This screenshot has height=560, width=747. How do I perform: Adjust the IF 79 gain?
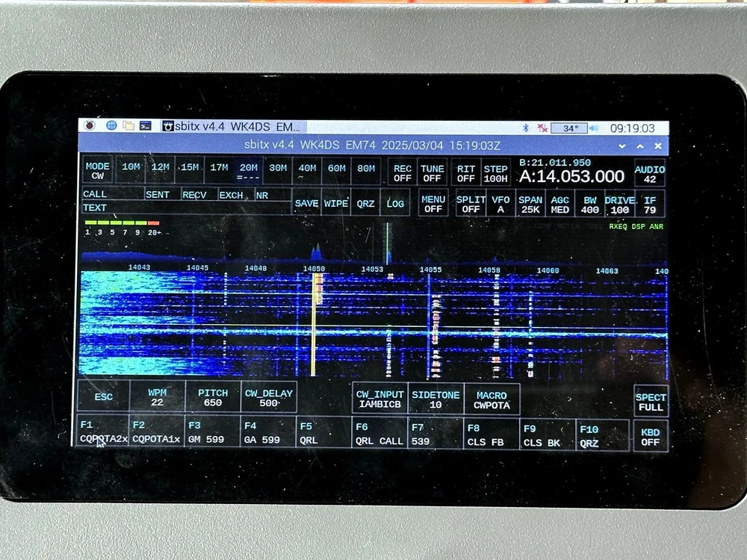pos(650,205)
